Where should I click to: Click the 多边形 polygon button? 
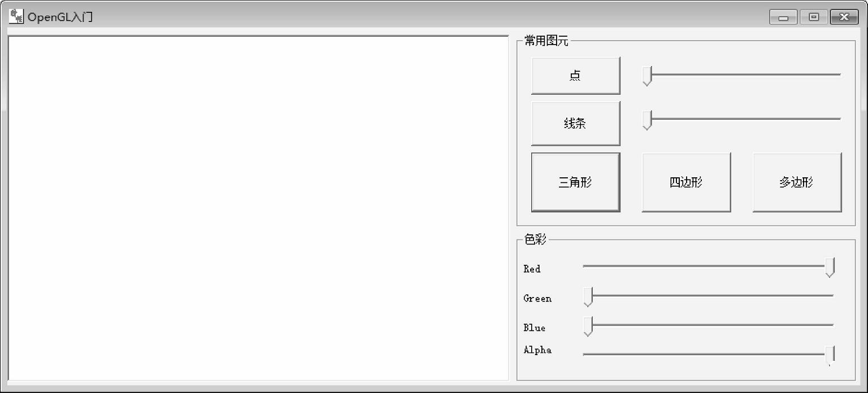tap(797, 182)
